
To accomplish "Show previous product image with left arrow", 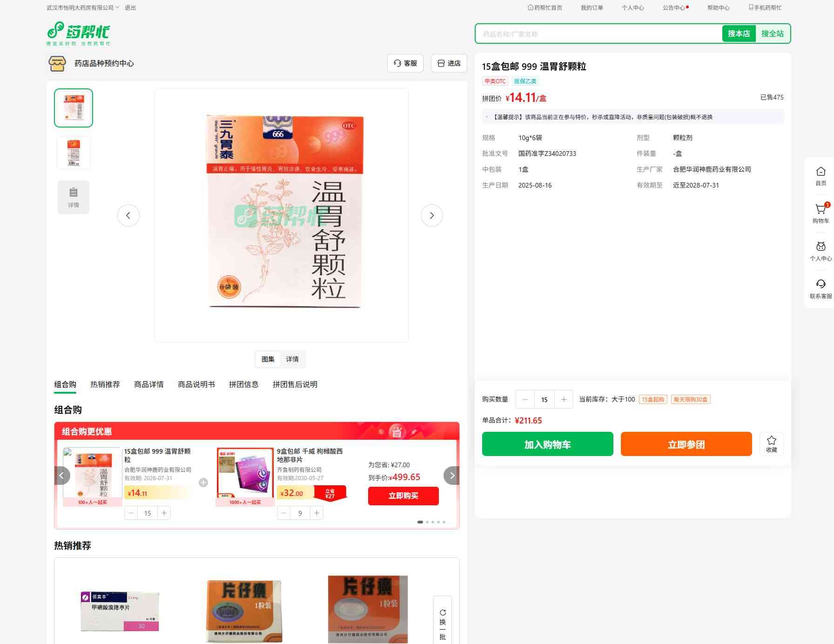I will tap(128, 215).
